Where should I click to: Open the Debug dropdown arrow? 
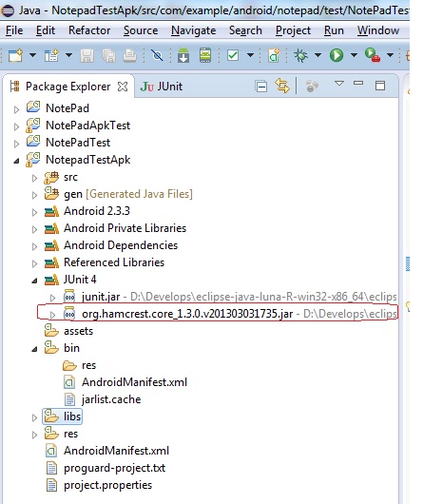(x=317, y=55)
